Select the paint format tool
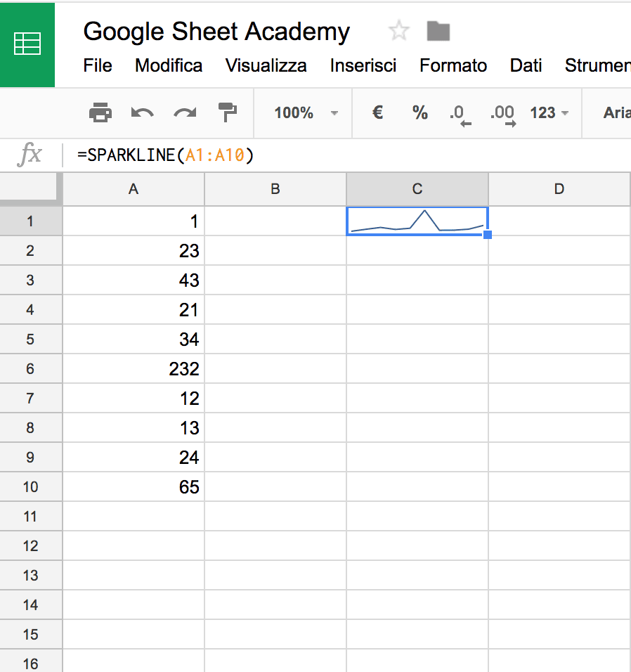 (x=228, y=112)
